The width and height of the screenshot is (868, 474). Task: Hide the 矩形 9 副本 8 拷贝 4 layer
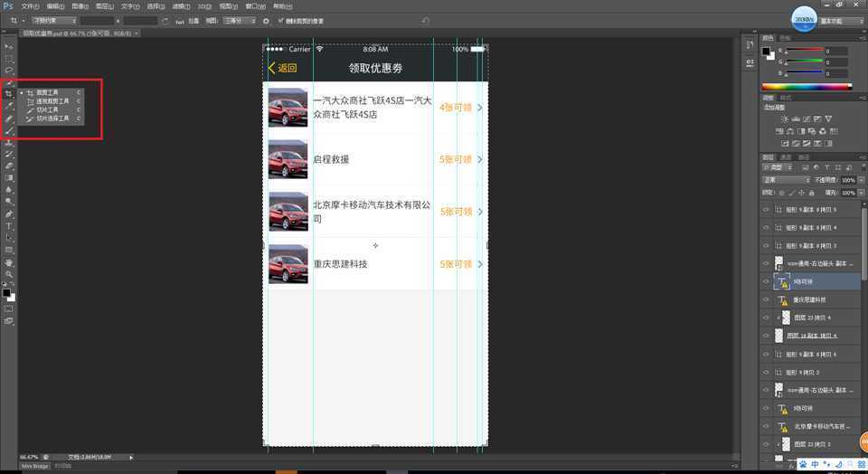[766, 228]
